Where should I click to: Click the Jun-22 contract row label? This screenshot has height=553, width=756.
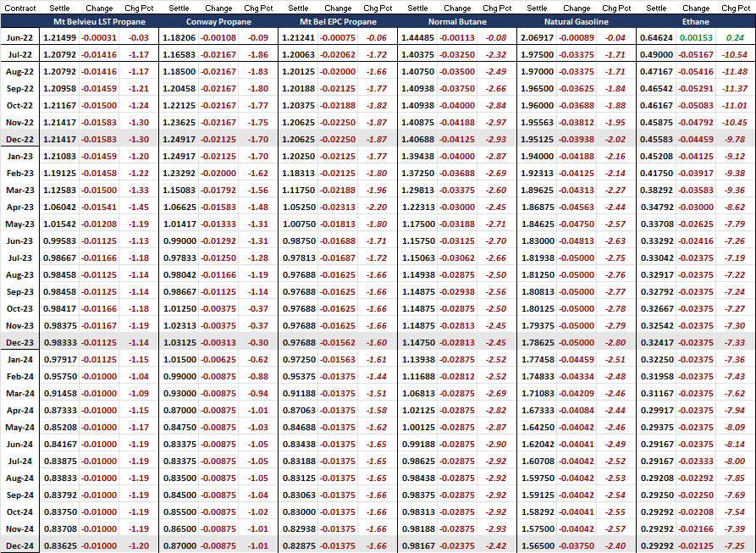[19, 37]
